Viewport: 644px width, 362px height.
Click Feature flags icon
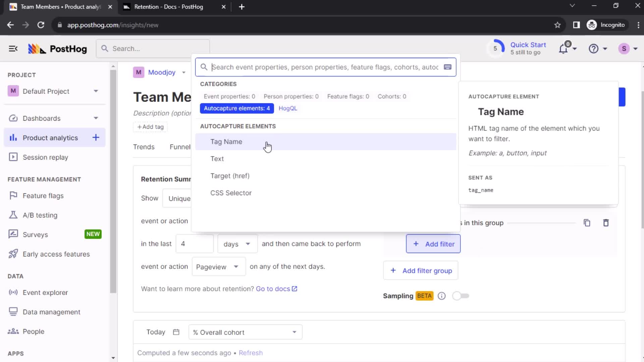tap(13, 195)
